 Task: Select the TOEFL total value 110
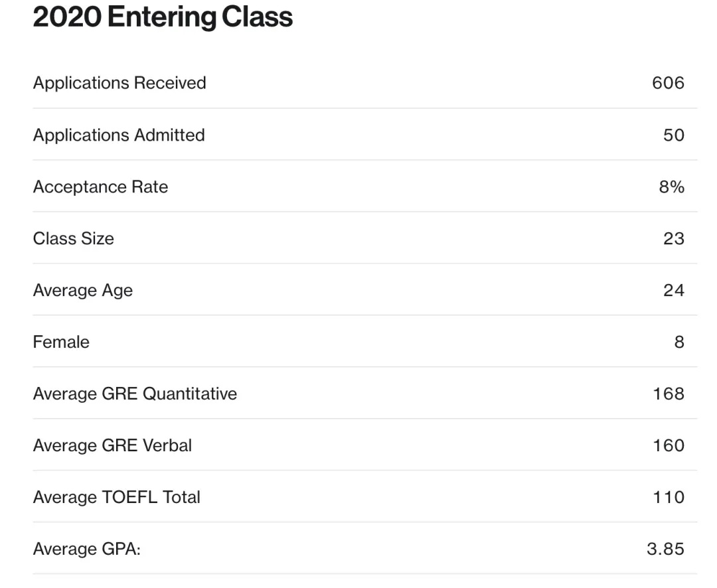point(669,497)
